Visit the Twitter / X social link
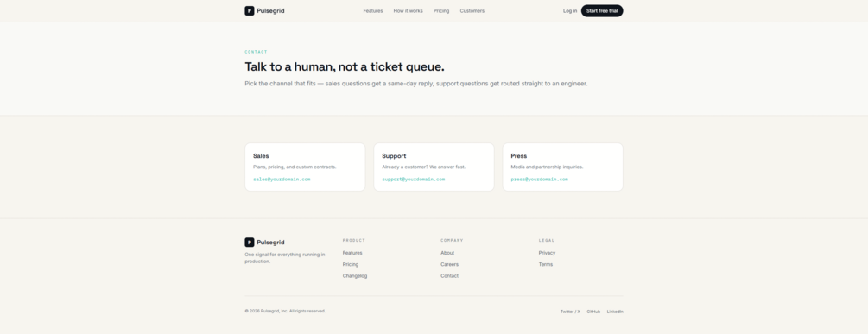 570,312
